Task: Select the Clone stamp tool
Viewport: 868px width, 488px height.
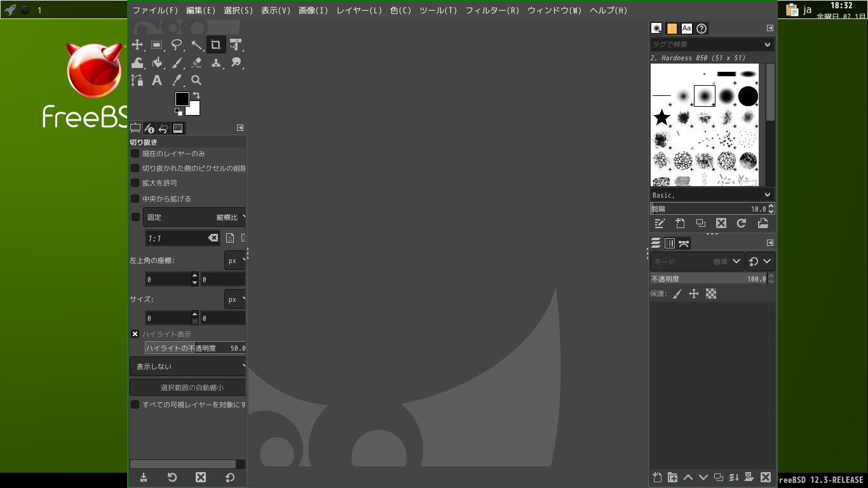Action: (x=216, y=62)
